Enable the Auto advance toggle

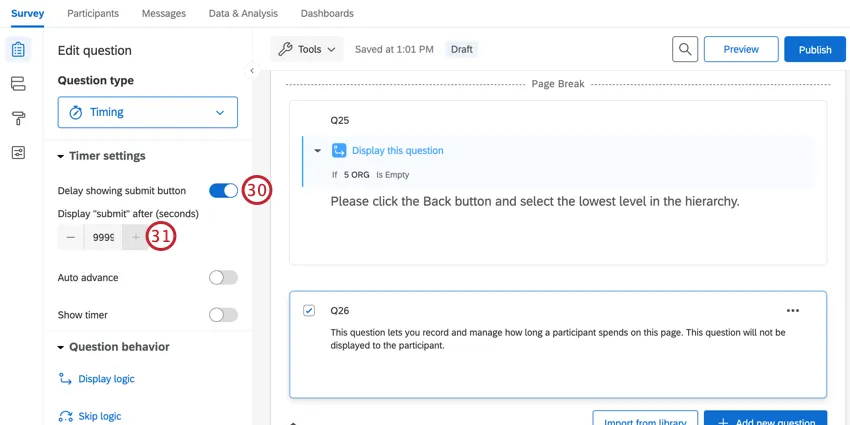coord(223,277)
